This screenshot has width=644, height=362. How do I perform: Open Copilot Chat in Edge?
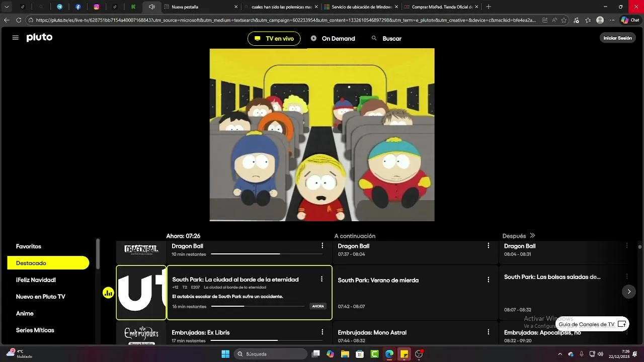click(x=631, y=20)
